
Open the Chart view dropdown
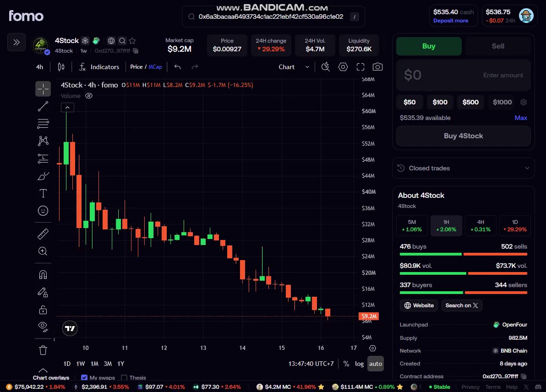coord(294,67)
